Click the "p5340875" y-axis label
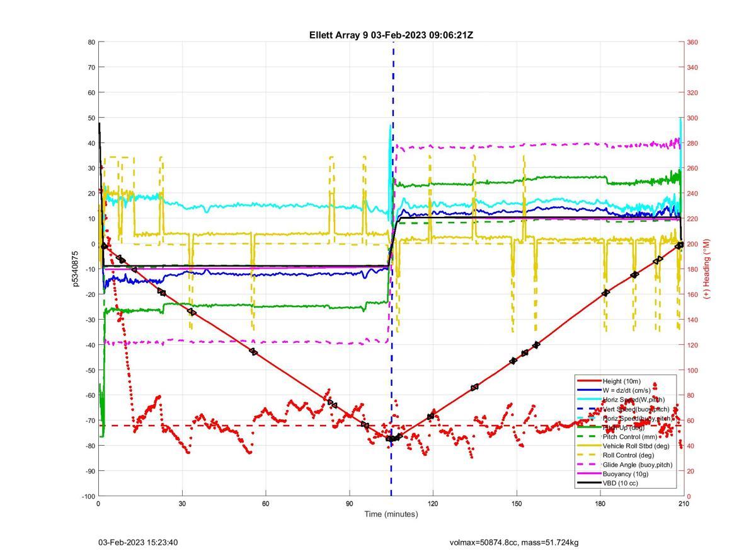 pos(76,269)
